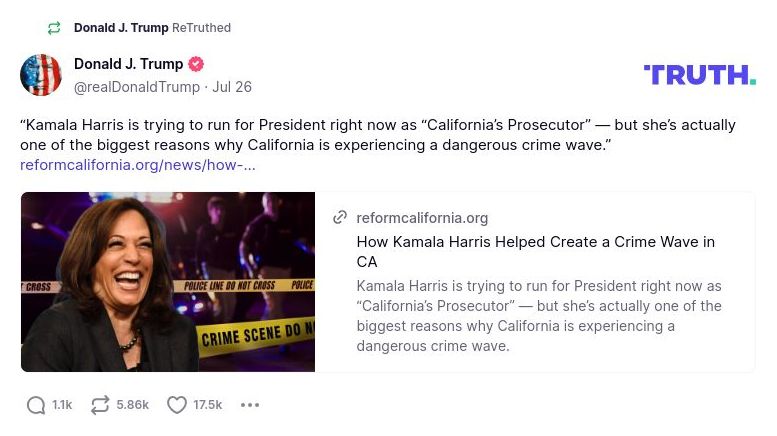
Task: Click the reply comment bubble icon
Action: tap(36, 405)
